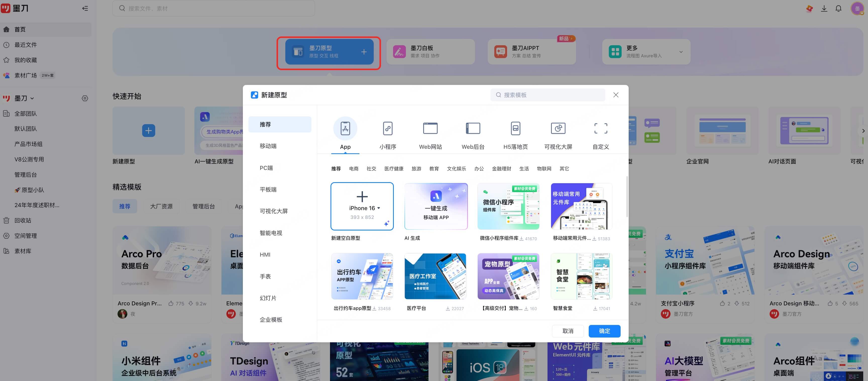The height and width of the screenshot is (381, 868).
Task: Like the 支付宝小程序 template
Action: pyautogui.click(x=722, y=303)
